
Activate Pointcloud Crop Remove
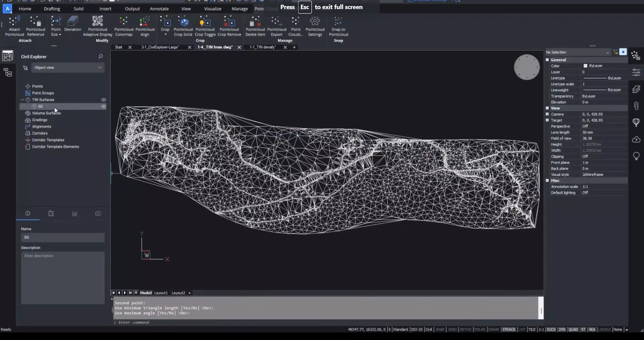[x=229, y=26]
